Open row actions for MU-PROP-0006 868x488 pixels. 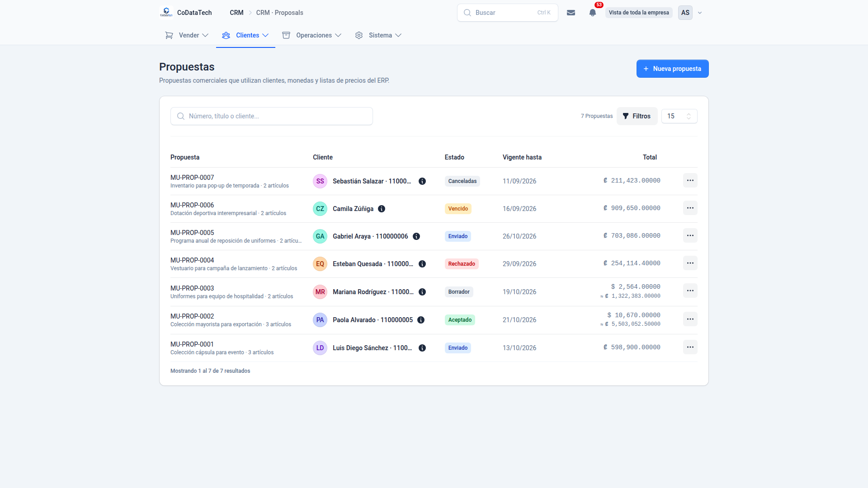point(690,208)
